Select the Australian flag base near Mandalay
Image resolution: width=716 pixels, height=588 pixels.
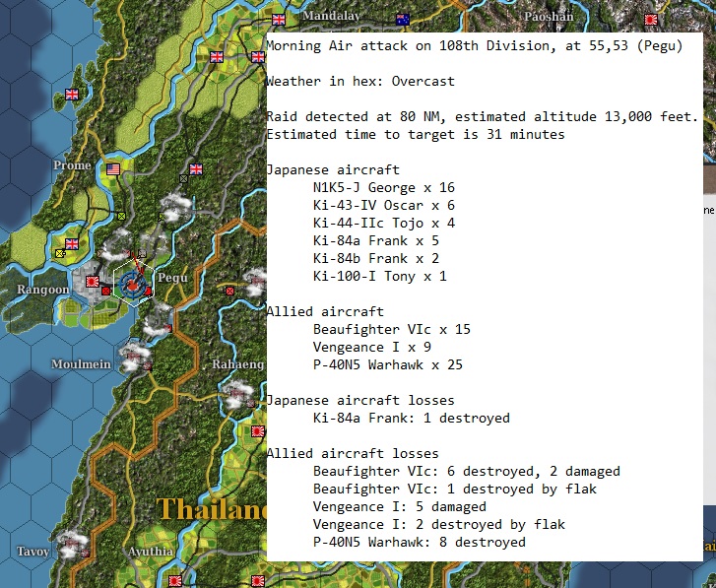click(403, 19)
